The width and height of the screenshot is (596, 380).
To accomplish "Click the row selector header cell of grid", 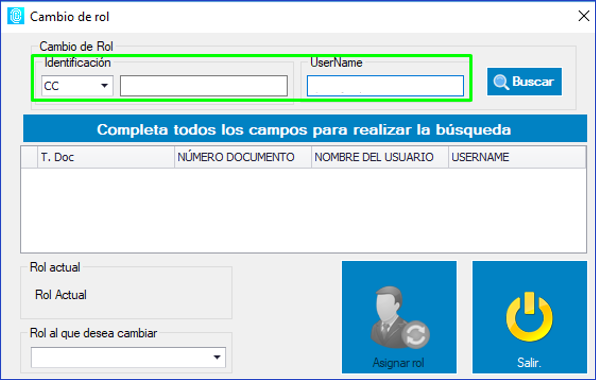I will [29, 157].
